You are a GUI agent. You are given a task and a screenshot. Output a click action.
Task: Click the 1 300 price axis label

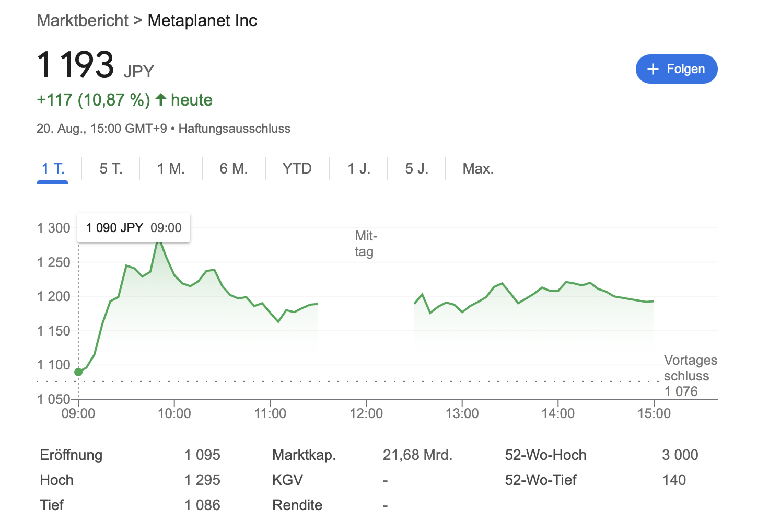point(53,228)
